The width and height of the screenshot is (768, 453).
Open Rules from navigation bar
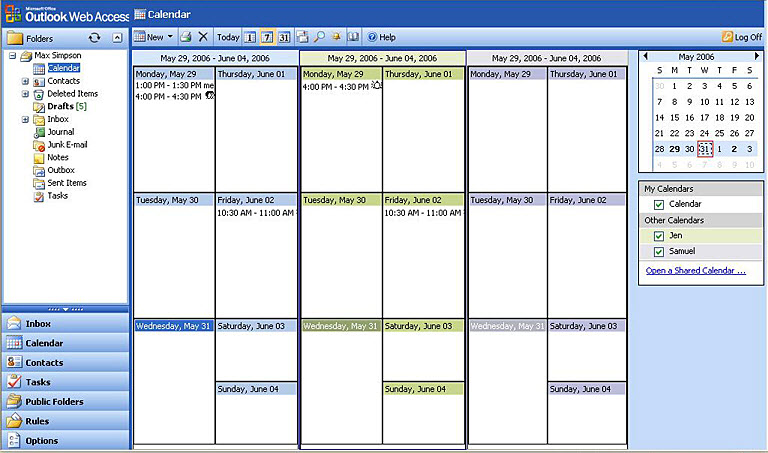point(65,421)
